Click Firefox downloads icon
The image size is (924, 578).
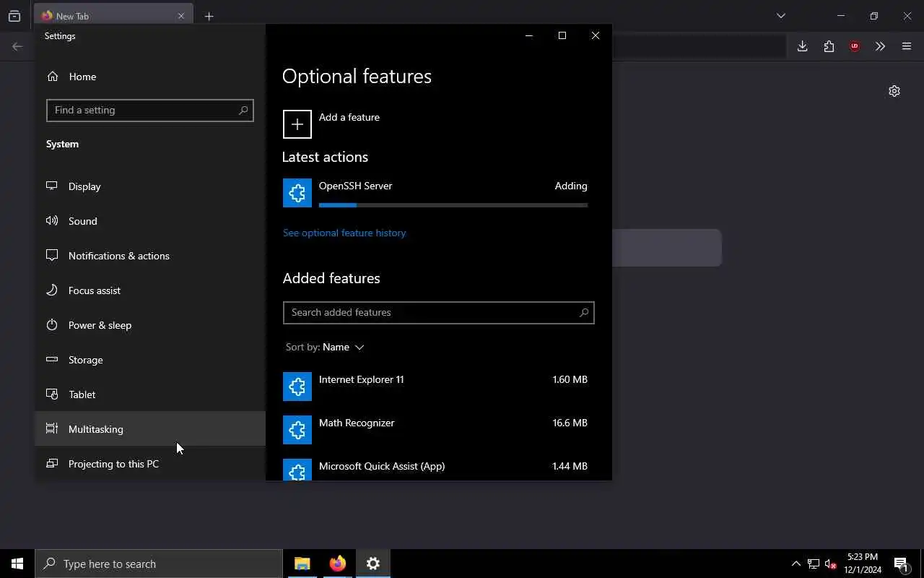tap(802, 46)
